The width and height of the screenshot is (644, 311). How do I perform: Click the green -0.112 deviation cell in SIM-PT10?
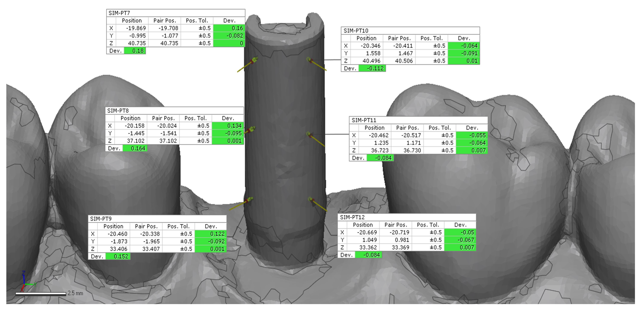(x=372, y=68)
